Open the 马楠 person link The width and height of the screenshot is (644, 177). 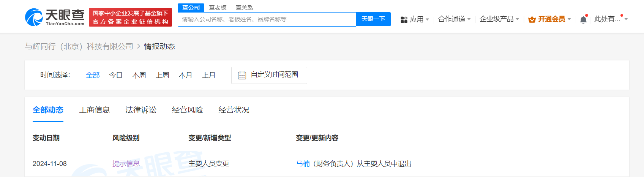(x=303, y=164)
